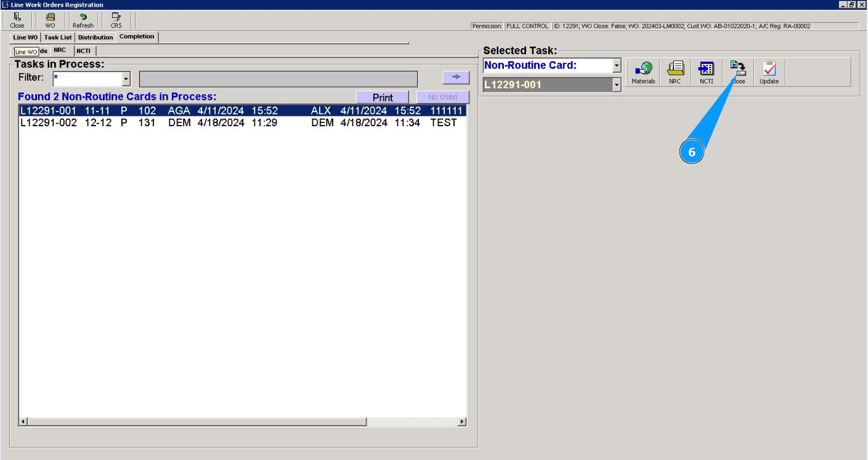Image resolution: width=868 pixels, height=460 pixels.
Task: Click the 102 cell in the card list
Action: 147,111
